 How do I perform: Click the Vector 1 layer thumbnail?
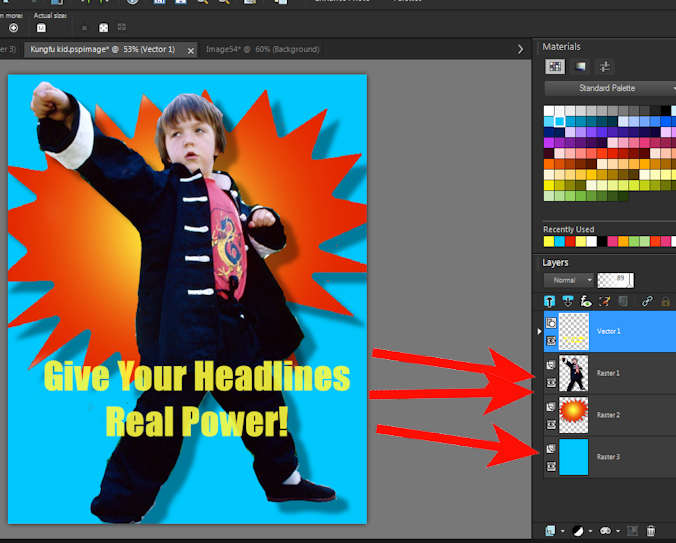click(x=574, y=331)
